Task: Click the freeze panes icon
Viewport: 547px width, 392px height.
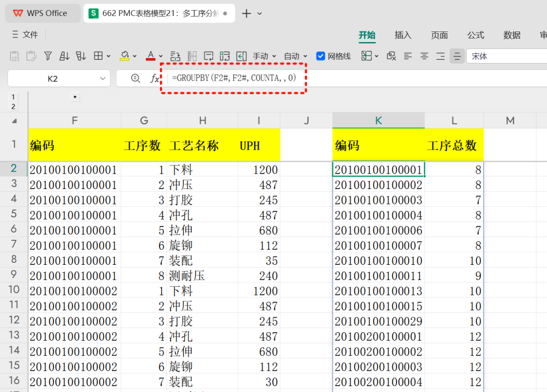Action: click(x=366, y=56)
